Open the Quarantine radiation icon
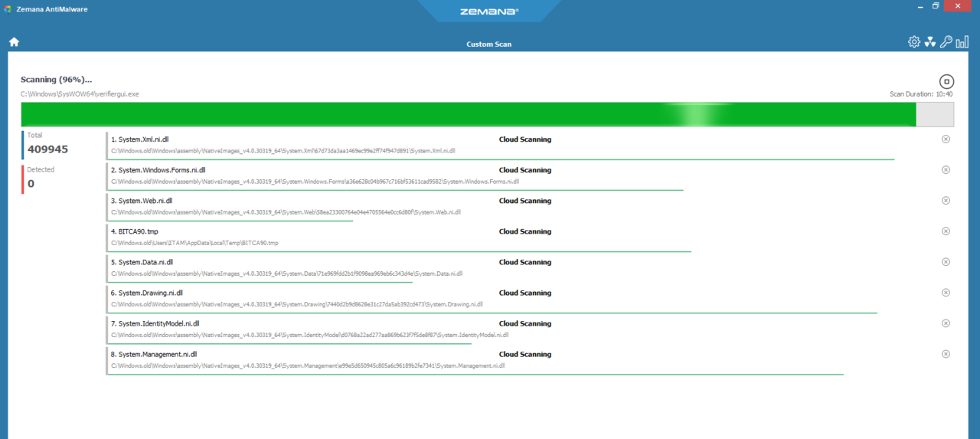980x439 pixels. [x=930, y=42]
